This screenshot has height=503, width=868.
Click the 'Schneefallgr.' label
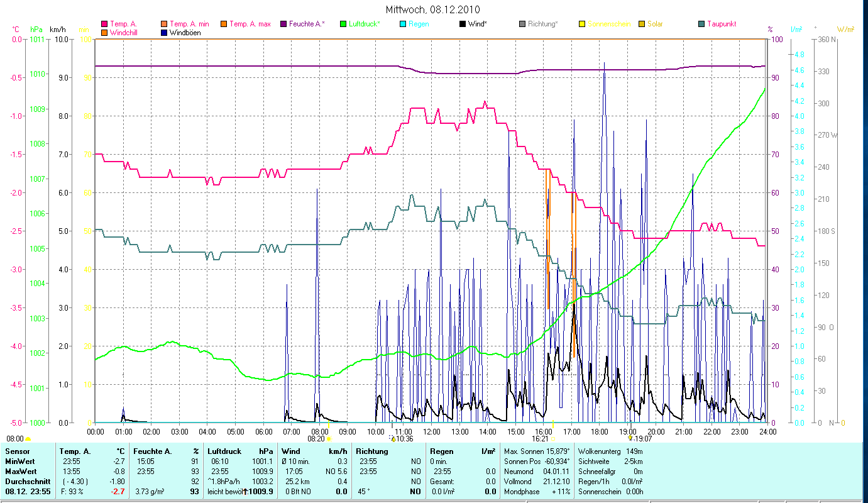[x=598, y=472]
